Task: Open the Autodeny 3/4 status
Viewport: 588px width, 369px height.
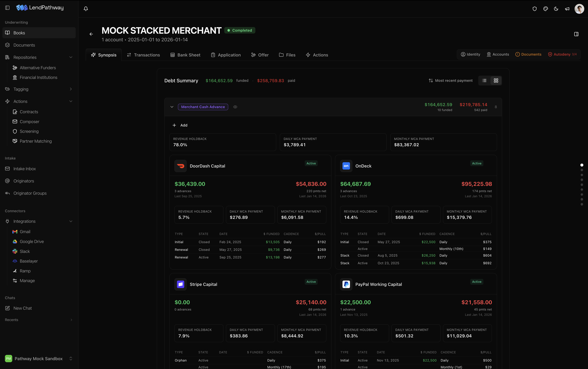Action: point(562,54)
